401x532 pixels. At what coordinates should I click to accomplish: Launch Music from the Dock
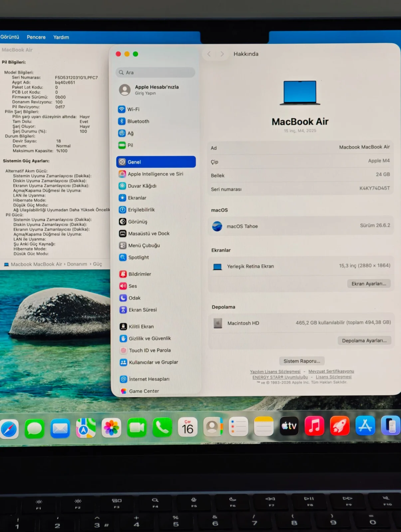[314, 426]
